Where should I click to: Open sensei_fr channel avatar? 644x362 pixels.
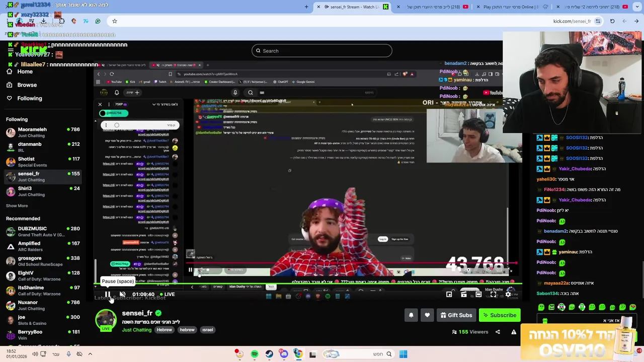tap(106, 320)
